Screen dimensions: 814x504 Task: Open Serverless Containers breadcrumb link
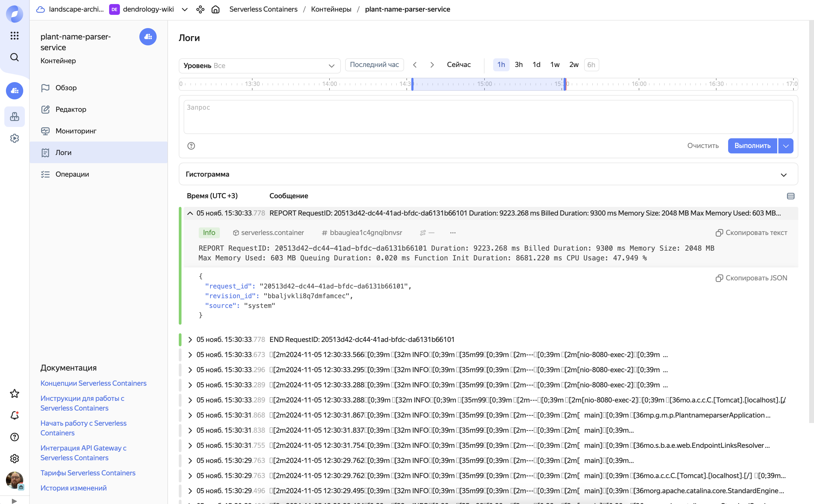tap(263, 9)
